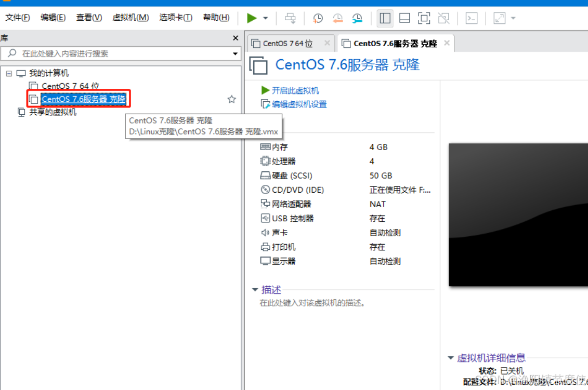Image resolution: width=588 pixels, height=390 pixels.
Task: Open the library search dropdown arrow
Action: (235, 53)
